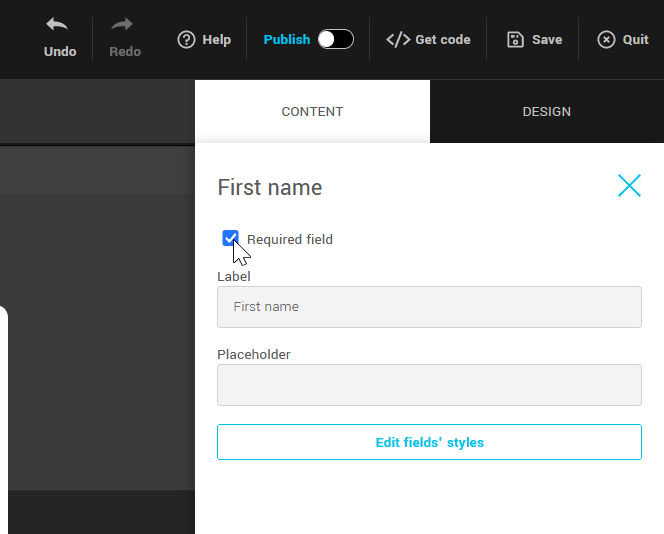Click the Redo arrow icon
664x534 pixels.
[x=124, y=25]
